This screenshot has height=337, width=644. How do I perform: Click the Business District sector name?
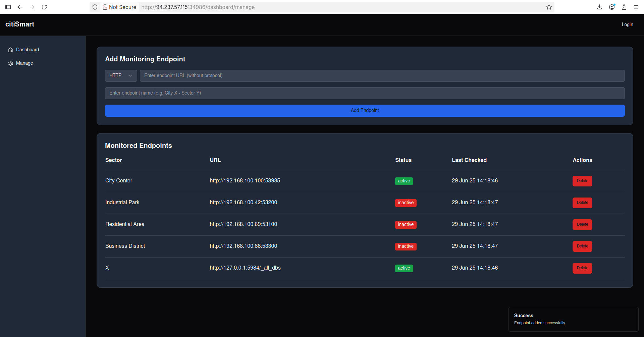click(125, 246)
